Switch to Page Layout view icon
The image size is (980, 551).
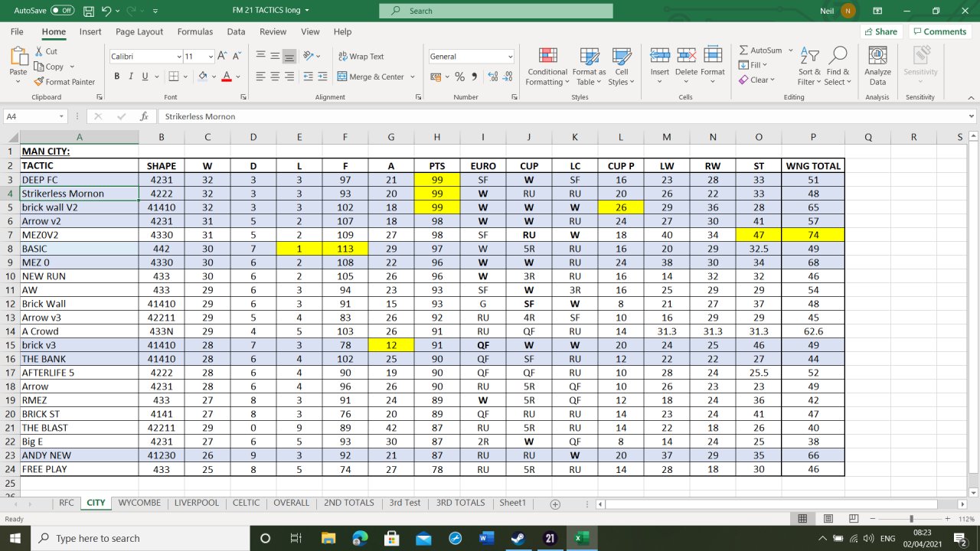(x=827, y=519)
